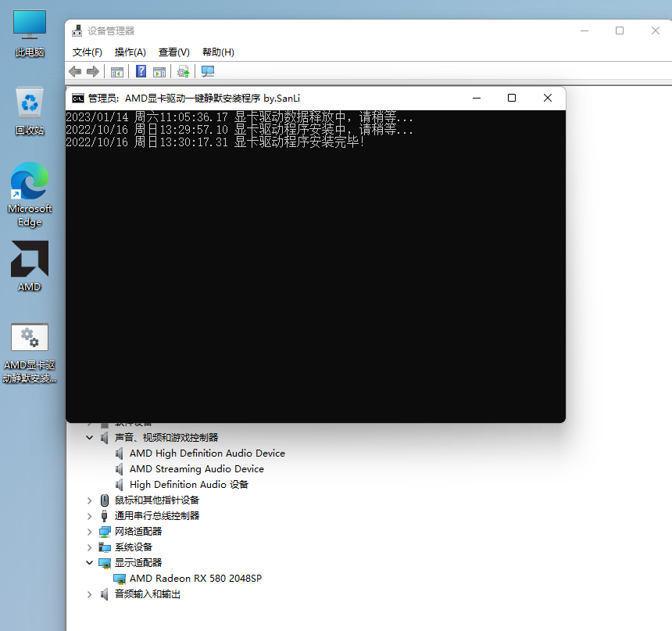Expand the 网络适配器 category
This screenshot has height=631, width=672.
[x=88, y=531]
